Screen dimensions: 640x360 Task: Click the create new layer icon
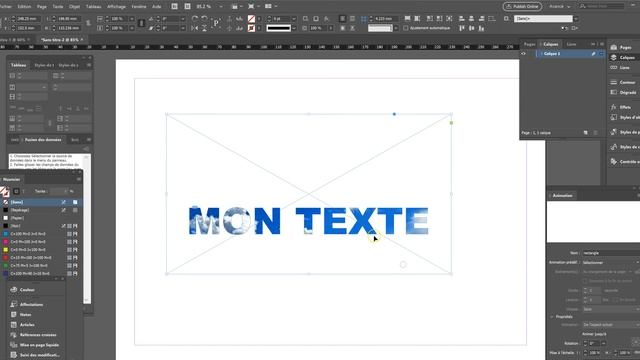[x=586, y=133]
